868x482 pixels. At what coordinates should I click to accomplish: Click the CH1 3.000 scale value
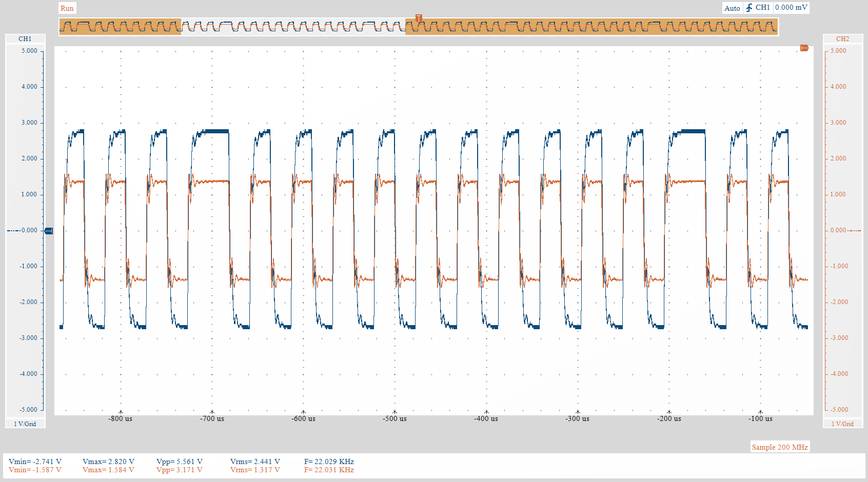[x=29, y=123]
